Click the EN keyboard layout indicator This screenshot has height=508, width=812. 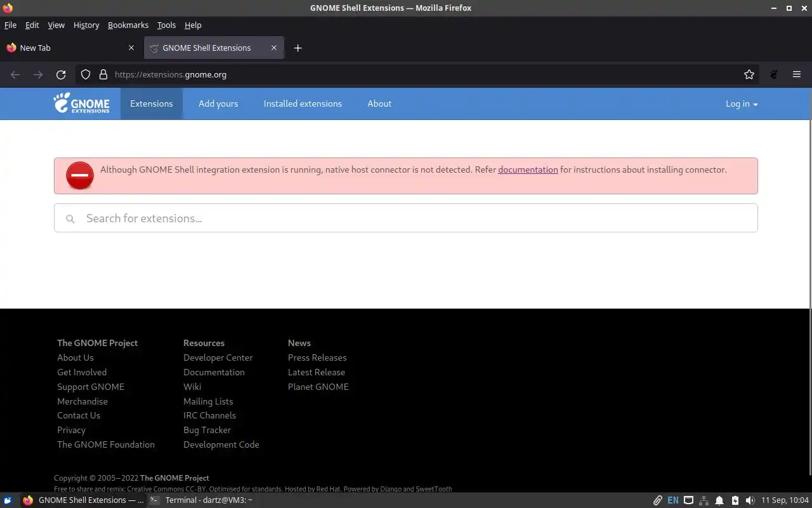click(x=673, y=500)
